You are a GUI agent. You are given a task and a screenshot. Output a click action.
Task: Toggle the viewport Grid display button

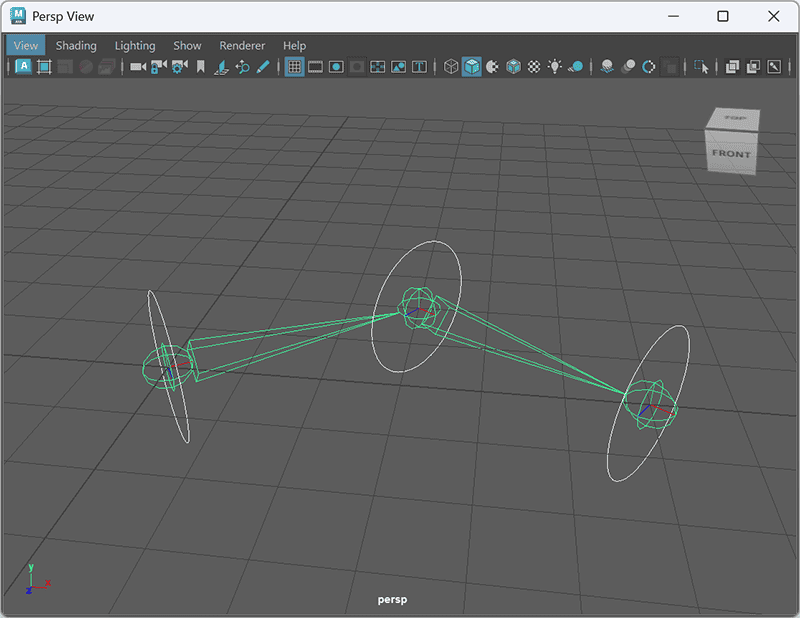pos(294,67)
